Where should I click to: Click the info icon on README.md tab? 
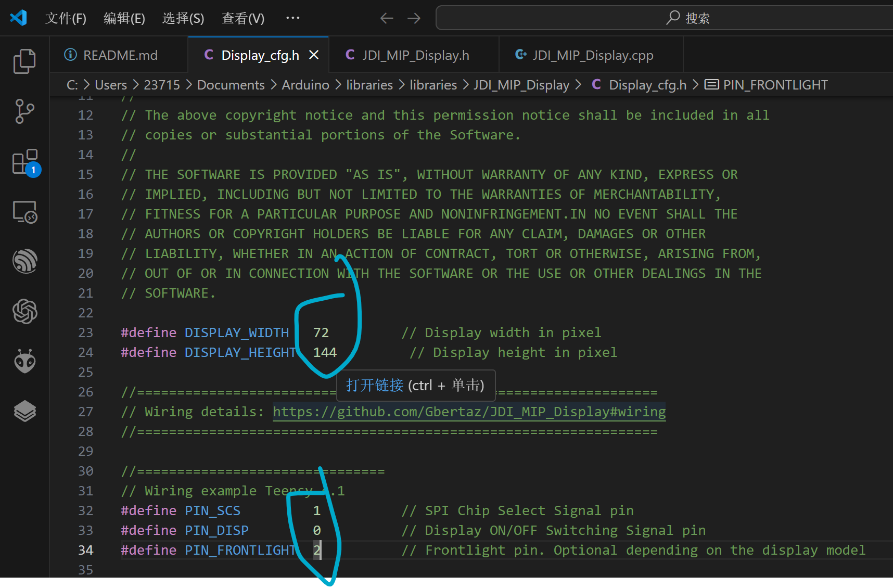pyautogui.click(x=70, y=55)
